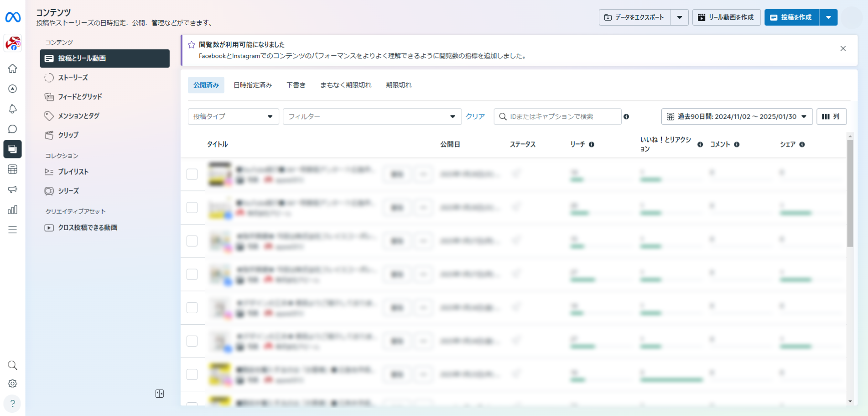
Task: Collapse the navigation panel icon
Action: pos(159,394)
